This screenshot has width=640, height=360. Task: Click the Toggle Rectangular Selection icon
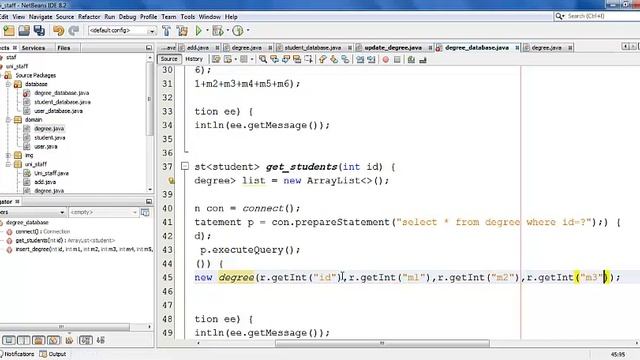309,60
